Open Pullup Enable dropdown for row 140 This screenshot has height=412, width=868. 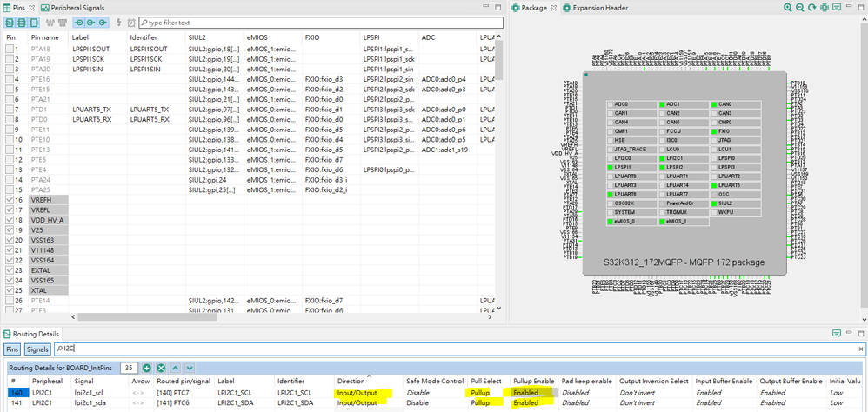point(534,393)
